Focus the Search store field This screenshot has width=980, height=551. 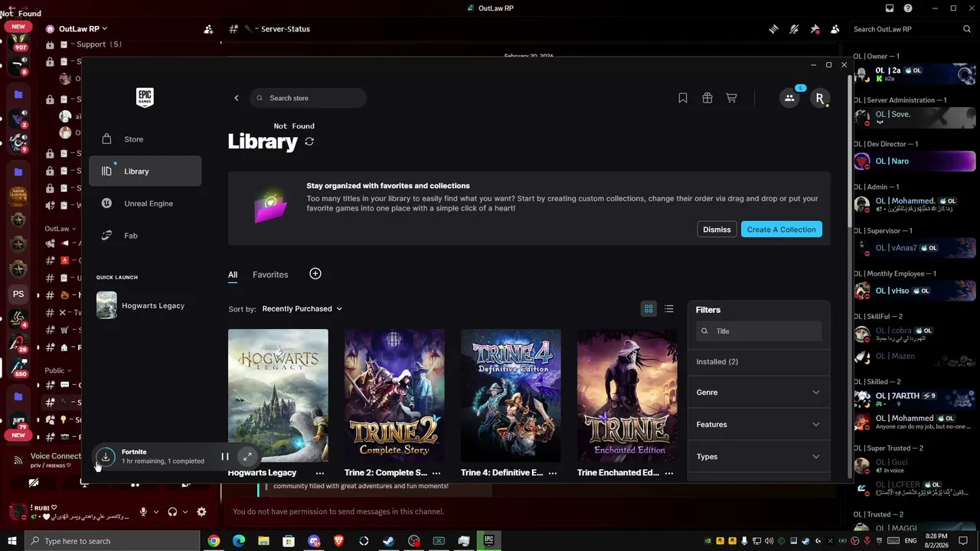click(x=308, y=98)
